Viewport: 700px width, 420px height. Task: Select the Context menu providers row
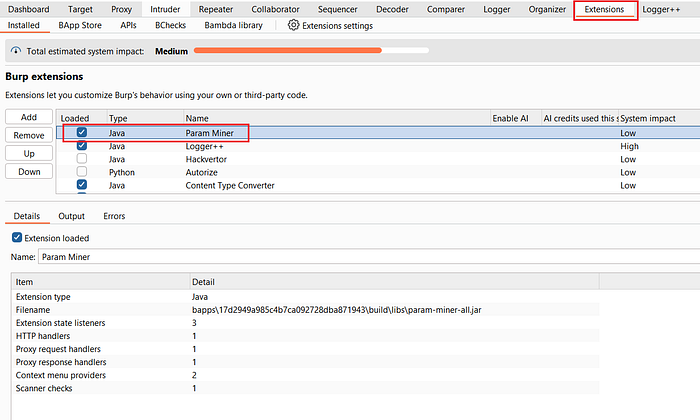tap(306, 375)
